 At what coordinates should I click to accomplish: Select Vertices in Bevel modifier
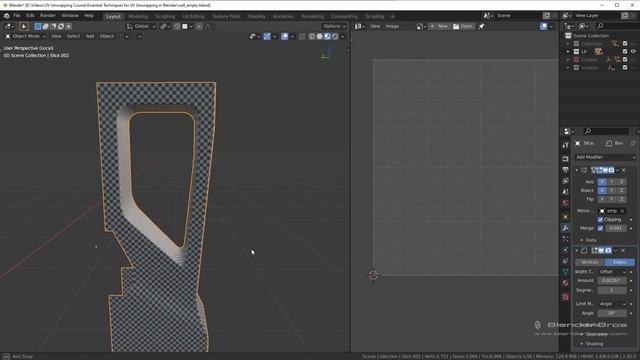(x=590, y=262)
